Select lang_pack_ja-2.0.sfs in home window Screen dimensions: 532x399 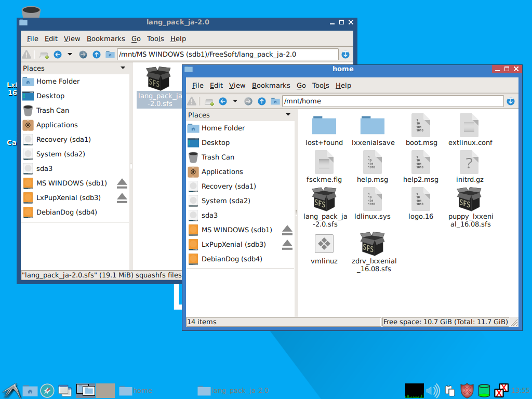click(x=325, y=208)
